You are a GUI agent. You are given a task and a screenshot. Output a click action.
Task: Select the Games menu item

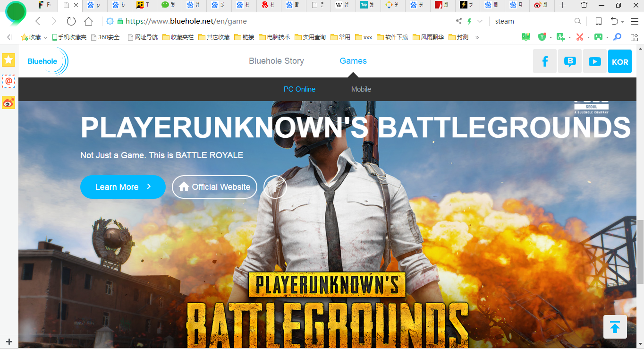click(353, 61)
